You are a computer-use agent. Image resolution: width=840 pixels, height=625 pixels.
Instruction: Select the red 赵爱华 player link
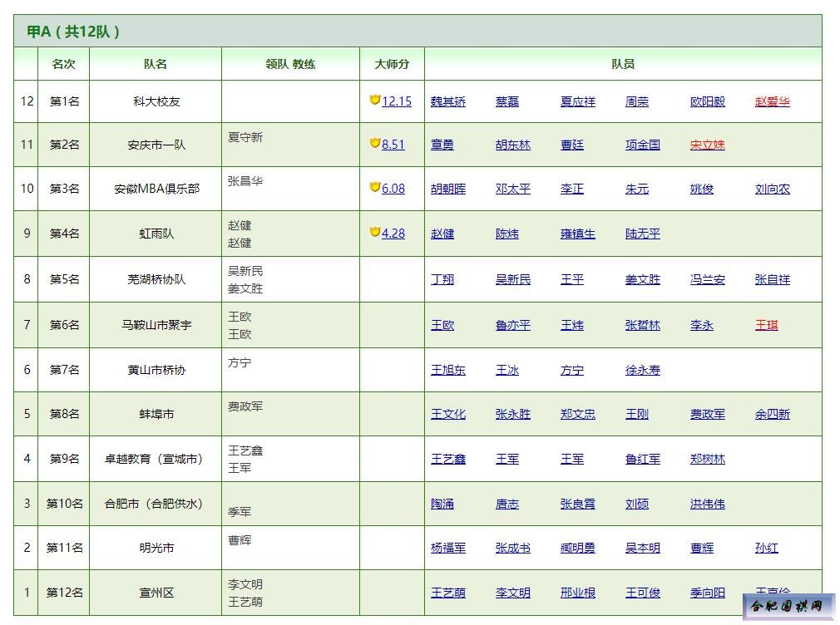(x=772, y=101)
